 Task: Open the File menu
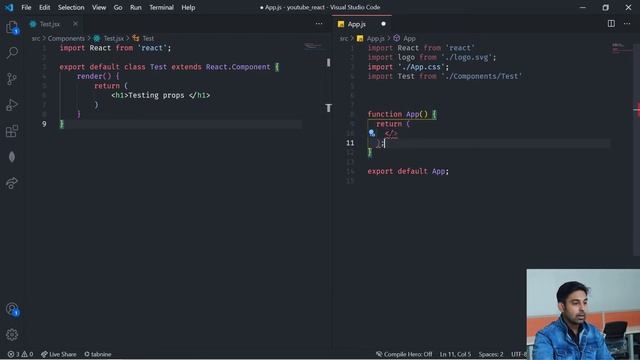tap(26, 7)
